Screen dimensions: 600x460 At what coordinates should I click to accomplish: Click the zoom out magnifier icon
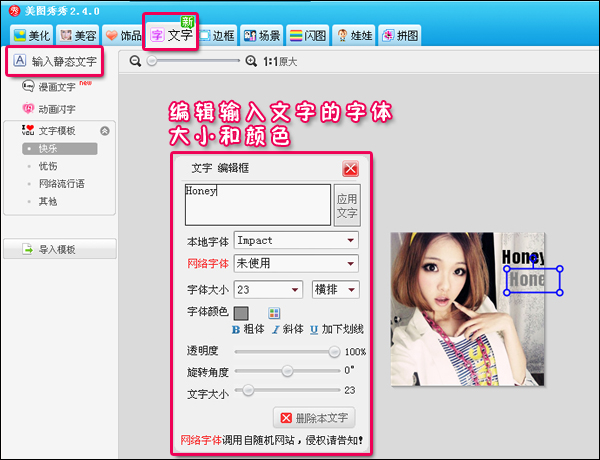[136, 61]
